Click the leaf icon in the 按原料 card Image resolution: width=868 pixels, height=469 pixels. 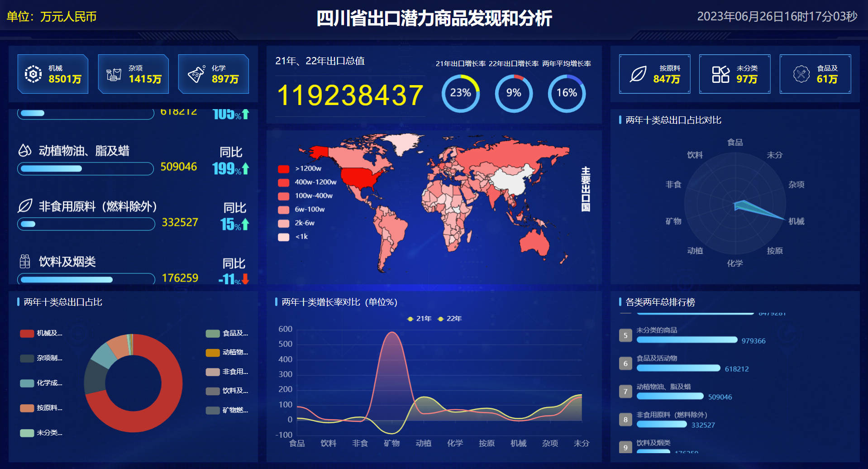tap(638, 74)
